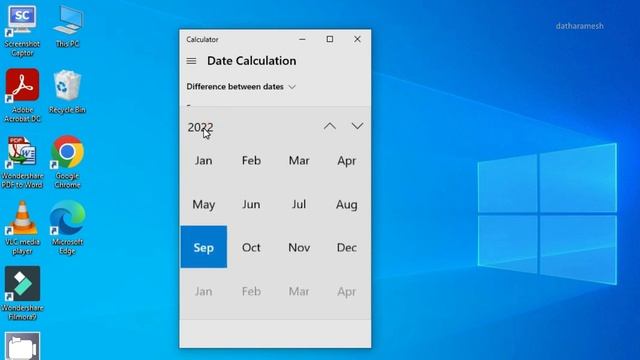Choose Dec in the month picker
This screenshot has width=640, height=360.
click(x=347, y=247)
